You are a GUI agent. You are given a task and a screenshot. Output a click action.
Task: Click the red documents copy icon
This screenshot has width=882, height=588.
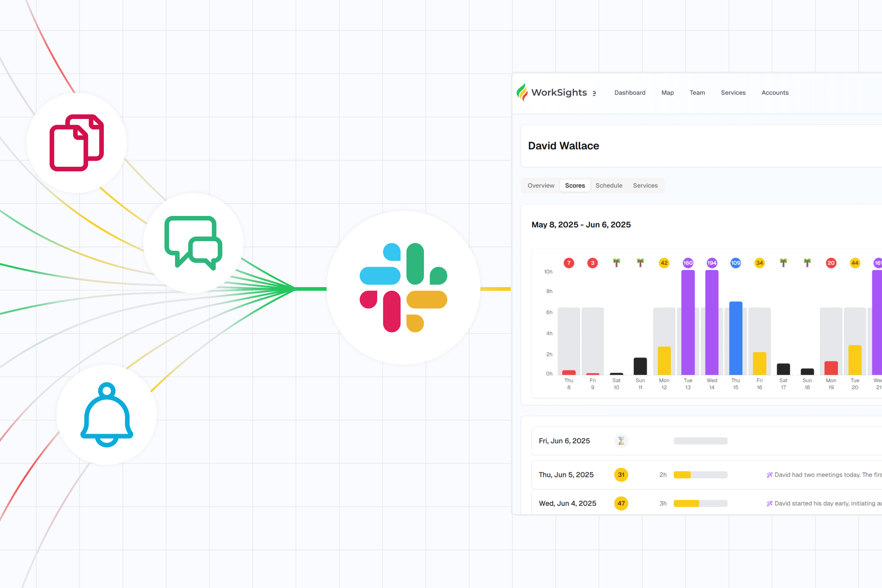(x=77, y=142)
